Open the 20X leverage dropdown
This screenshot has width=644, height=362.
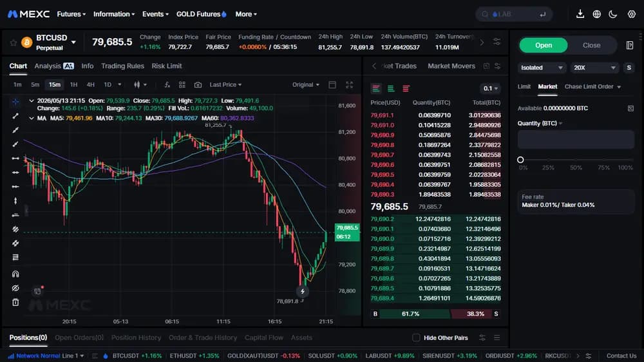click(x=594, y=68)
